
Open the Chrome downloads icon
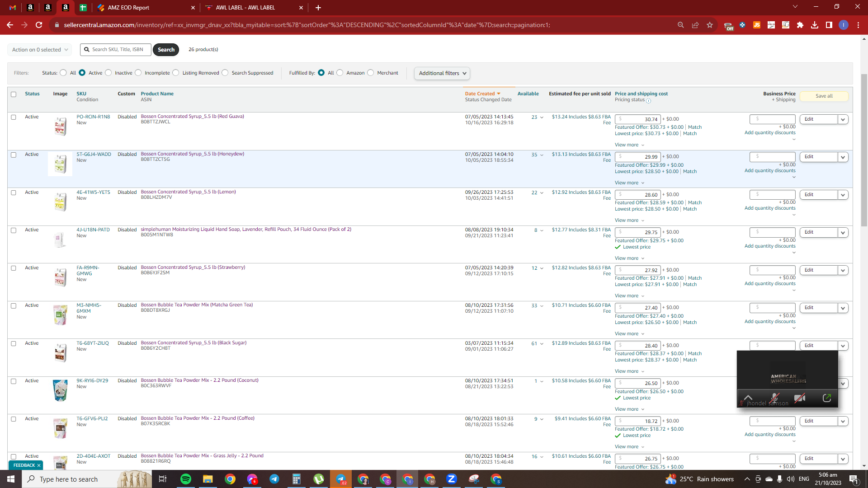click(x=815, y=25)
